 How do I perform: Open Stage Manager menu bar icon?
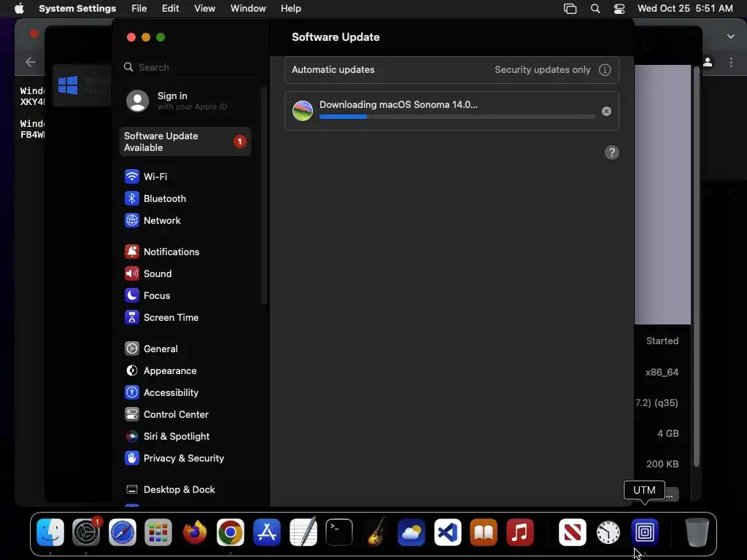click(570, 9)
